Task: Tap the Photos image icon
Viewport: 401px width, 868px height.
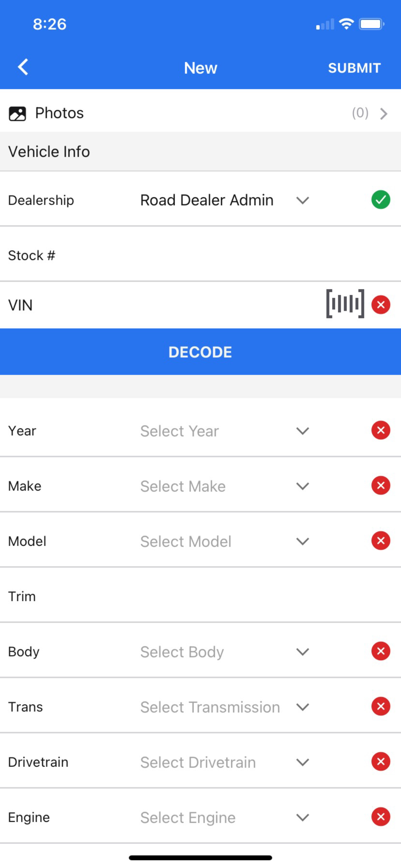Action: coord(17,114)
